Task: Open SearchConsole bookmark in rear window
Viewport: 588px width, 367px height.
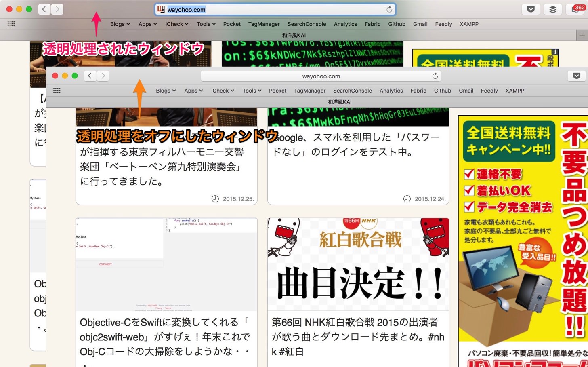Action: (307, 24)
